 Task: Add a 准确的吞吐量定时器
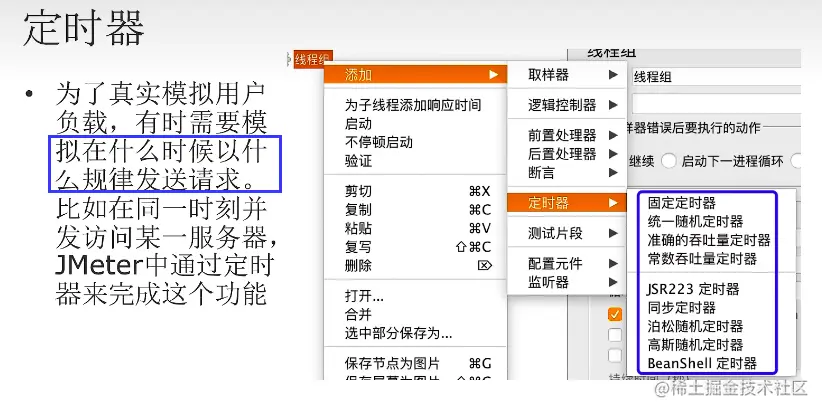707,240
